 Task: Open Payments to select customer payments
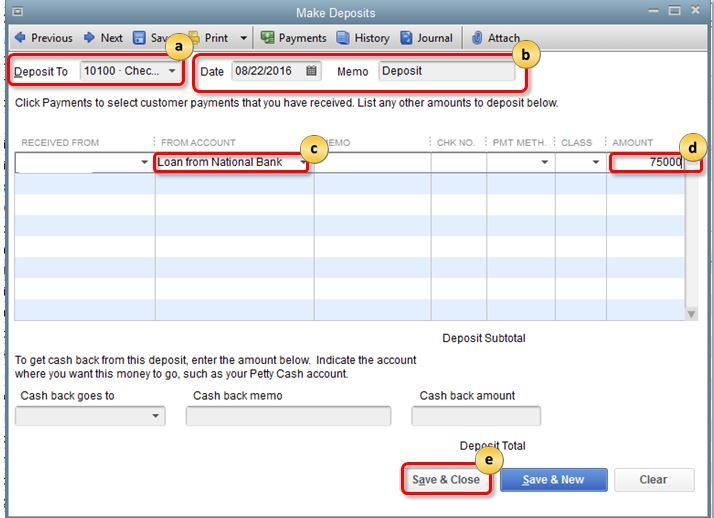point(293,38)
